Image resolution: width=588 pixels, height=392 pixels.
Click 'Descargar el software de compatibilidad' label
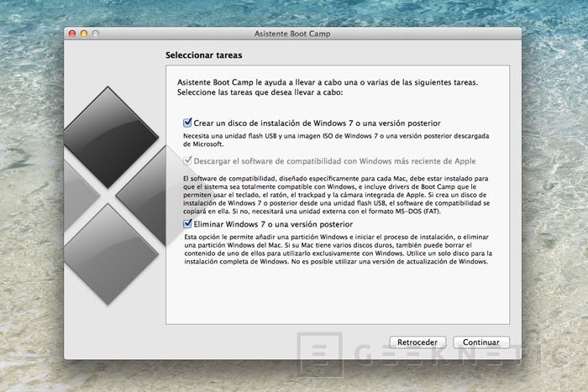[x=334, y=161]
